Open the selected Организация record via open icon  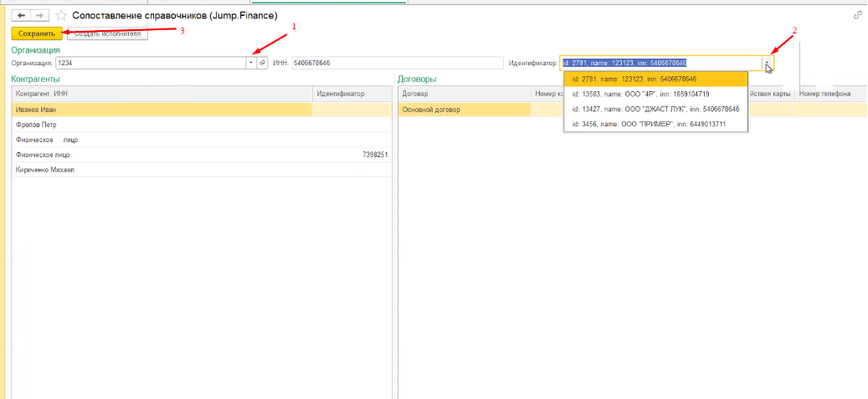(262, 63)
